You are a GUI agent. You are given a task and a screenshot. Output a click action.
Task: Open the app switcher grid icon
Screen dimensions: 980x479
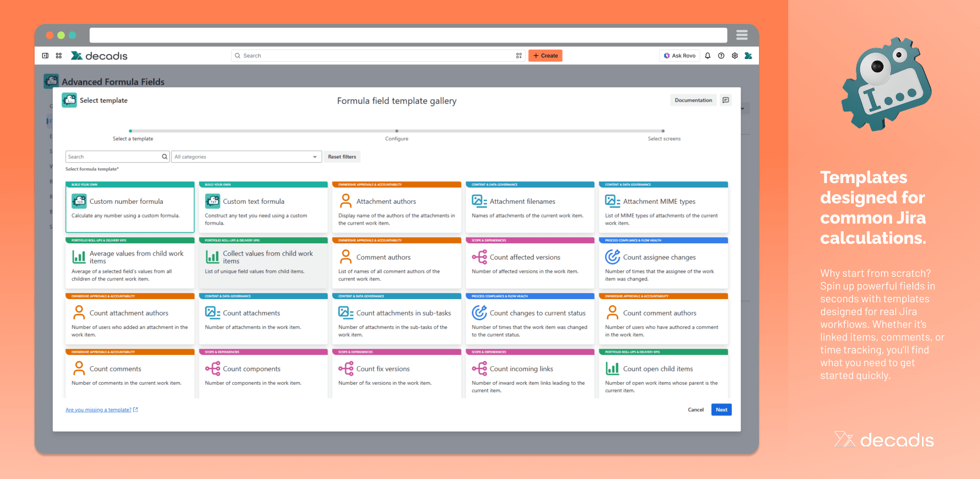pos(59,56)
